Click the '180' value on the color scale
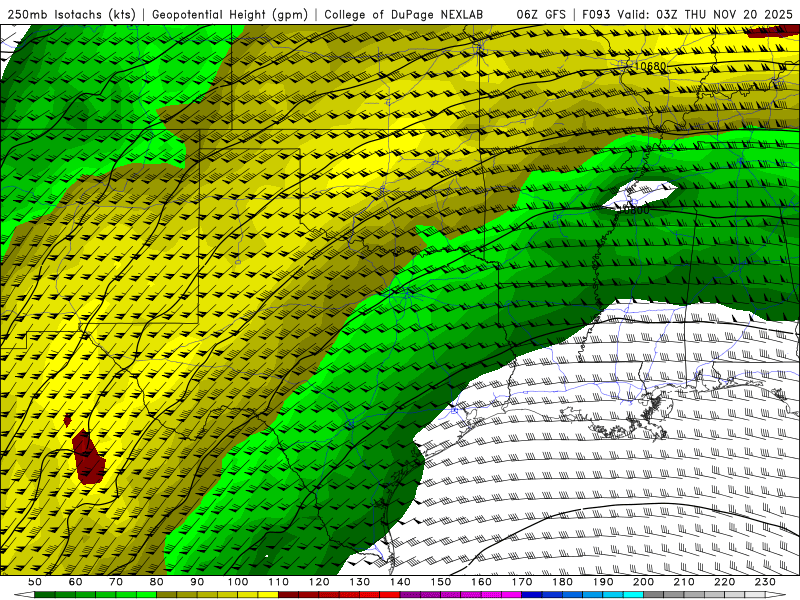The height and width of the screenshot is (600, 800). pyautogui.click(x=562, y=582)
